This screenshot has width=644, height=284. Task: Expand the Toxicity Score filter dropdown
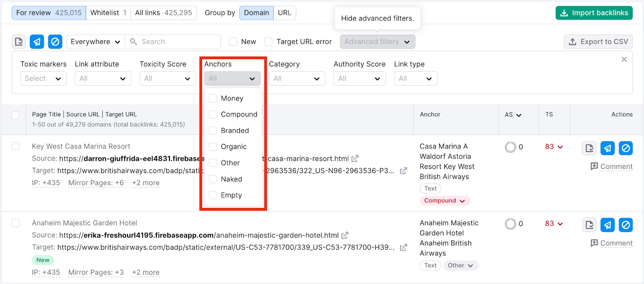[x=167, y=79]
